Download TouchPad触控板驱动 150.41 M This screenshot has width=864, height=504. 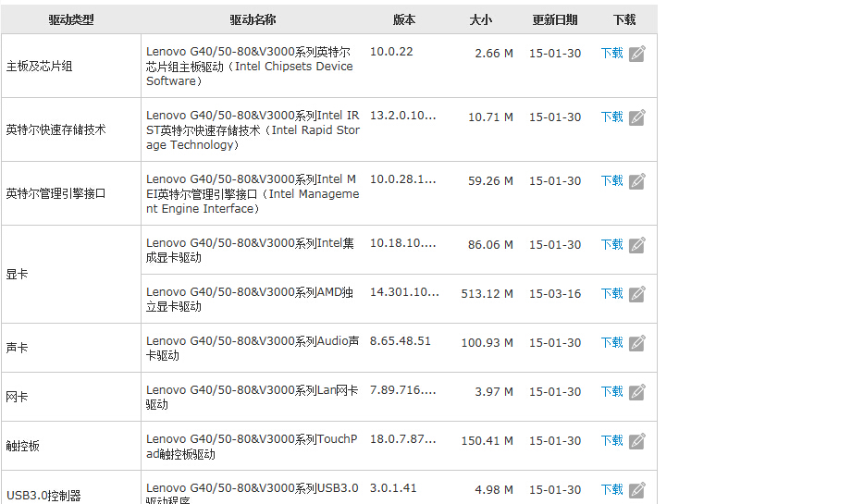(611, 441)
